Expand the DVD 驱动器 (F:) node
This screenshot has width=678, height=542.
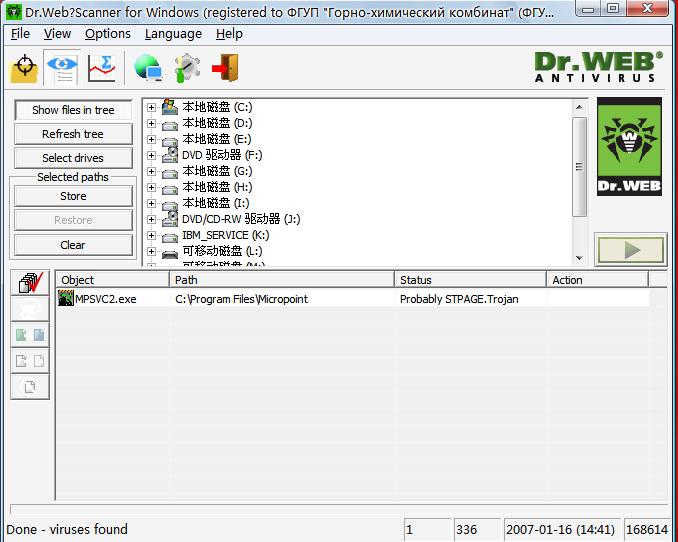coord(151,155)
